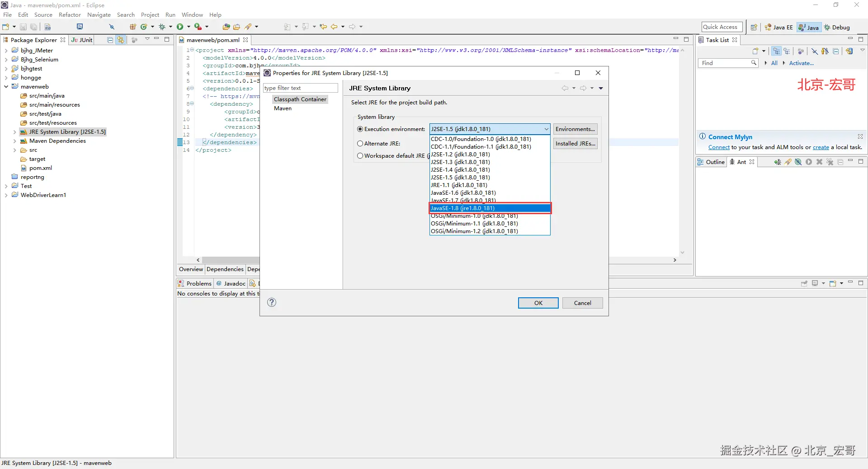
Task: Open the Refactor menu
Action: tap(70, 15)
